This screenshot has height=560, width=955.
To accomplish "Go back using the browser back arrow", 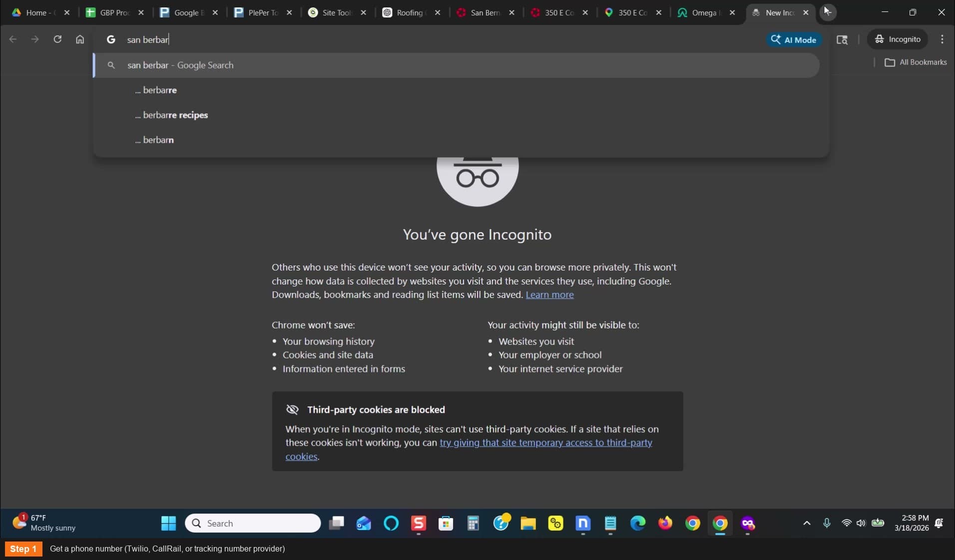I will [13, 39].
